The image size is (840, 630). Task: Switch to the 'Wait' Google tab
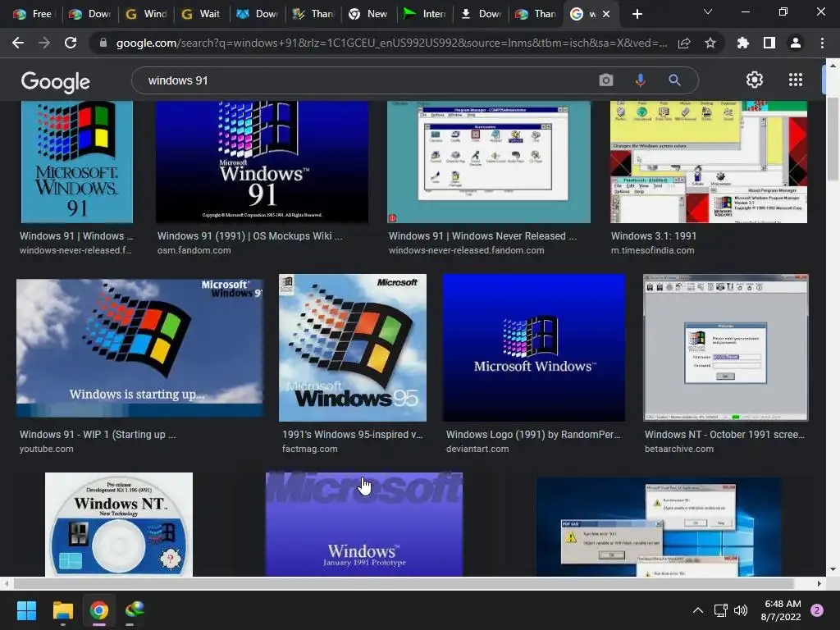tap(201, 14)
